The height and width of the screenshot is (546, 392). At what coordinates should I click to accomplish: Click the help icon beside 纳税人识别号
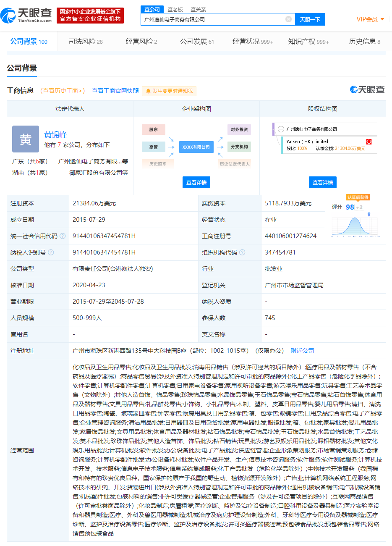coord(51,252)
